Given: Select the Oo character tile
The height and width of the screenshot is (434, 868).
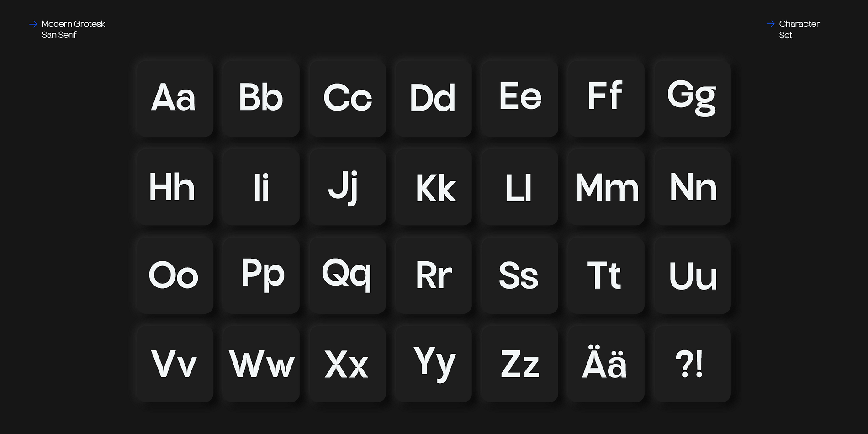Looking at the screenshot, I should pyautogui.click(x=175, y=275).
